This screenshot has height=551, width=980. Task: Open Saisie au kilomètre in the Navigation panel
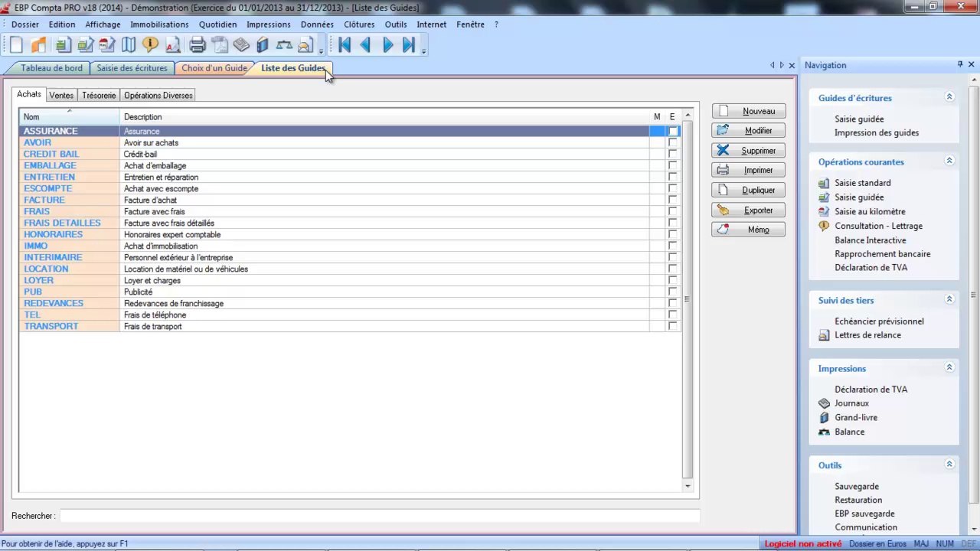[x=870, y=211]
